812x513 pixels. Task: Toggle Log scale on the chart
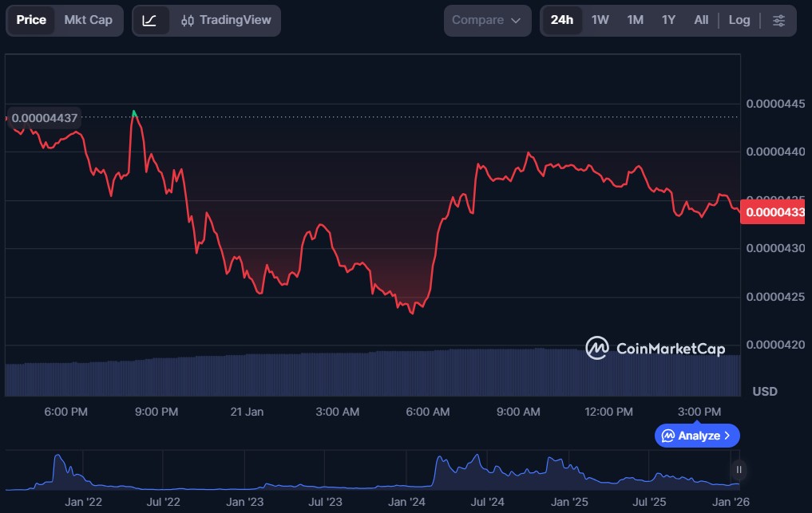point(739,20)
